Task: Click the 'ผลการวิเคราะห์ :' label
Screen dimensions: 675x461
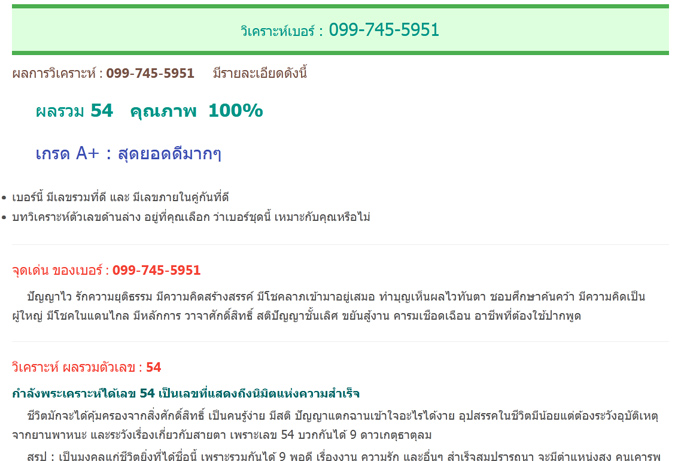Action: click(x=57, y=73)
